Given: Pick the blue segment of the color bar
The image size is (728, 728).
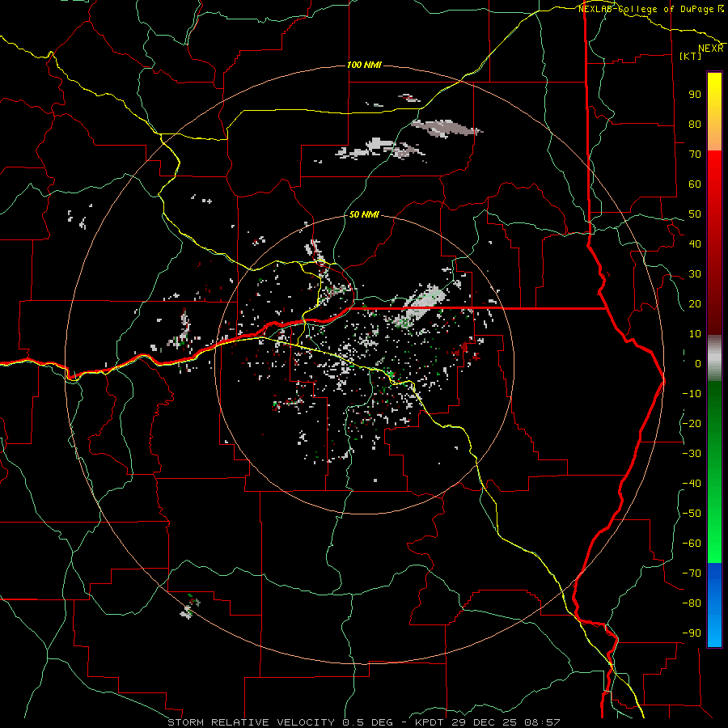Looking at the screenshot, I should click(x=714, y=605).
